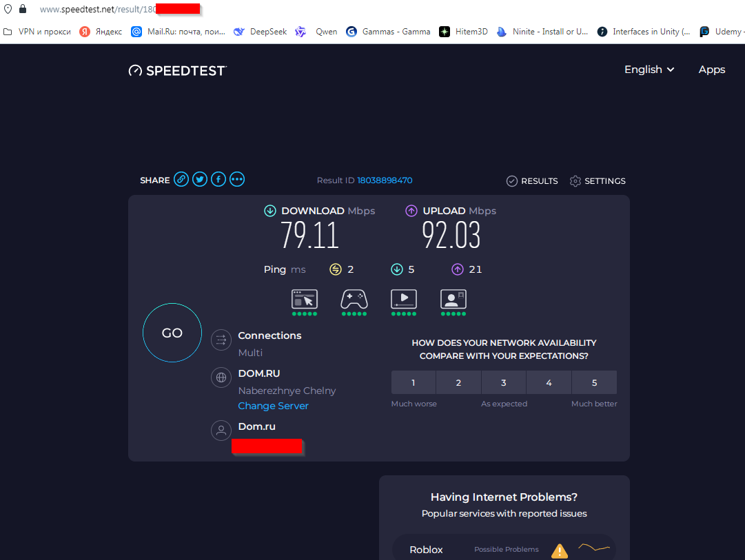Click the Connections arrows icon
The height and width of the screenshot is (560, 745).
point(221,340)
